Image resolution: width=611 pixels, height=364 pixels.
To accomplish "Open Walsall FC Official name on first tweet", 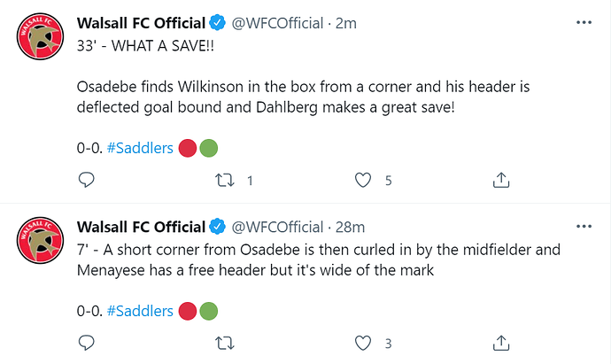I will 141,23.
